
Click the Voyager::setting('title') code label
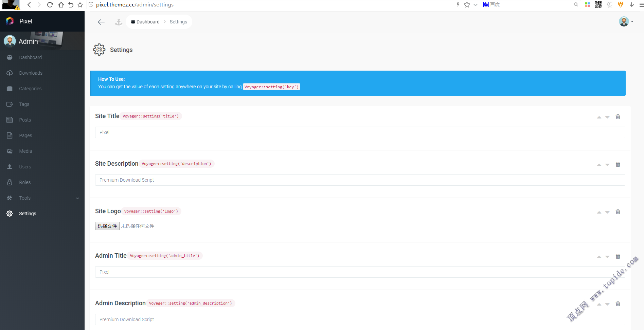(150, 116)
